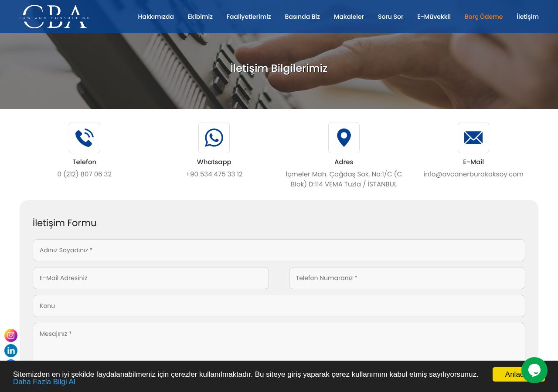The height and width of the screenshot is (392, 558).
Task: Focus the E-Mail Adresiniz field
Action: [x=151, y=278]
